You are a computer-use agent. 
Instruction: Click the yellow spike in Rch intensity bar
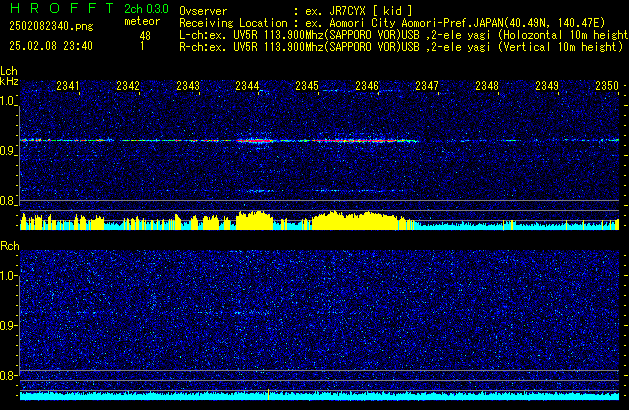(x=268, y=394)
